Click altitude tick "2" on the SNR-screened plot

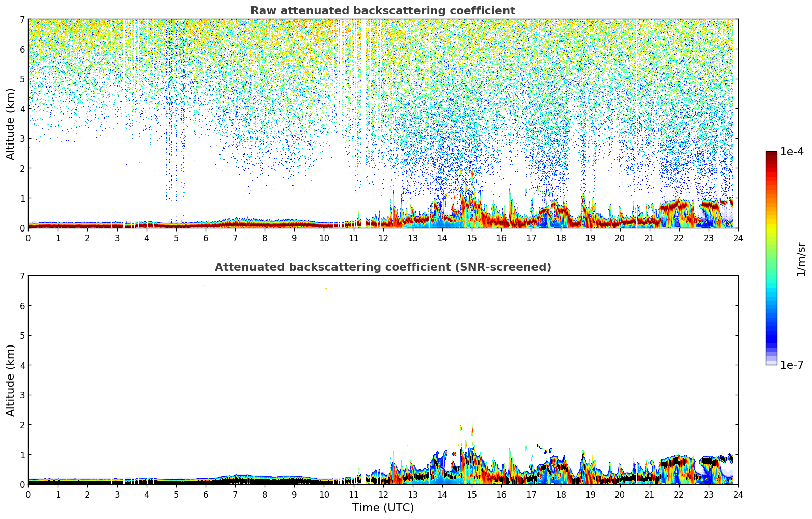click(22, 425)
